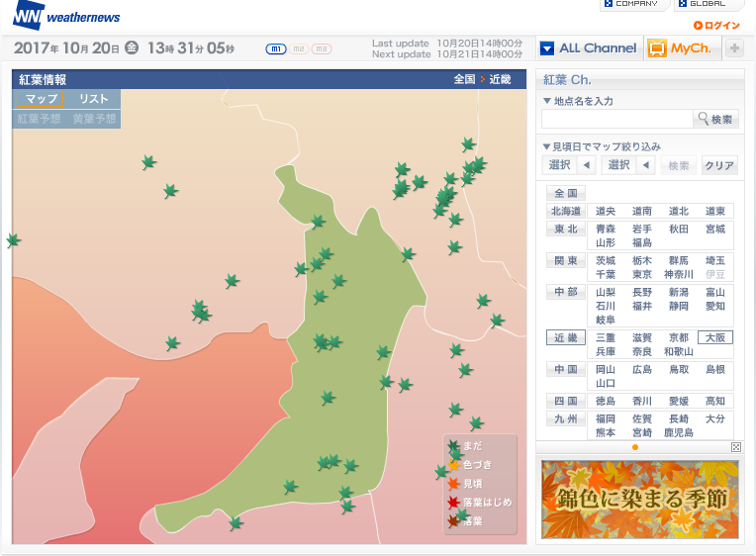Open 和歌山 prefecture link
Image resolution: width=756 pixels, height=556 pixels.
point(679,351)
